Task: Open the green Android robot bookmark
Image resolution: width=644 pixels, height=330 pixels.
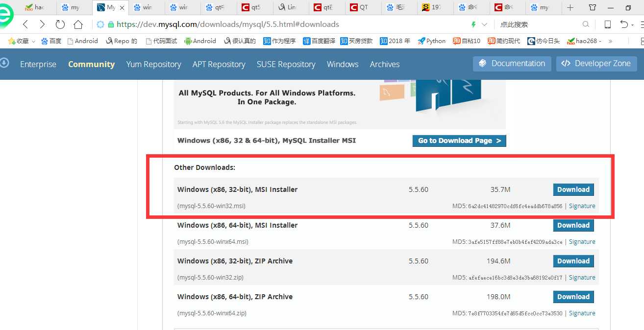Action: click(x=200, y=41)
